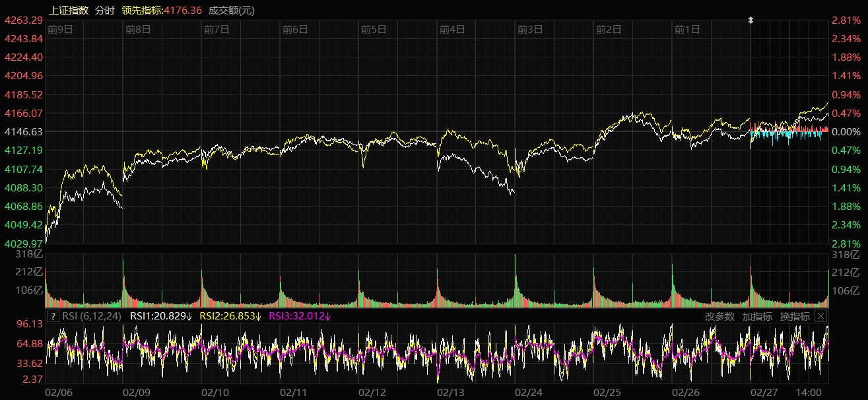Screen dimensions: 868x400
Task: Click the magenta RSI3 value readout
Action: pos(300,316)
